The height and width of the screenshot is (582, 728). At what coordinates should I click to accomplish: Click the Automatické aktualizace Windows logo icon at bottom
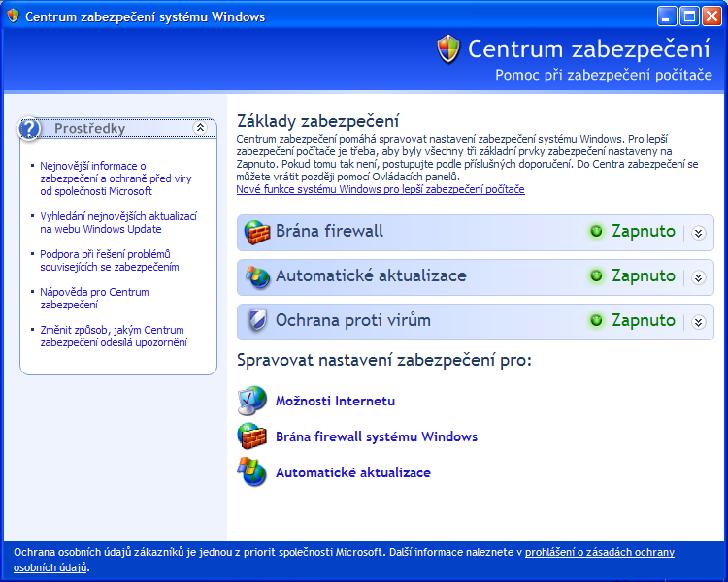[252, 471]
